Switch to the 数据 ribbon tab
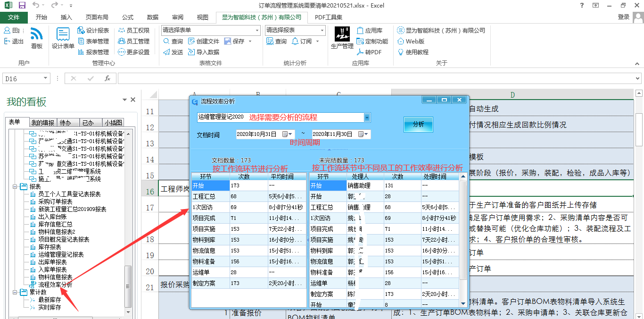Screen dimensions: 644x319 [x=153, y=17]
